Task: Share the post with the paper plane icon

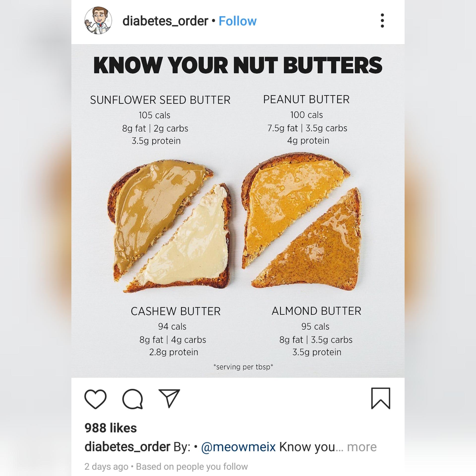Action: [x=169, y=398]
